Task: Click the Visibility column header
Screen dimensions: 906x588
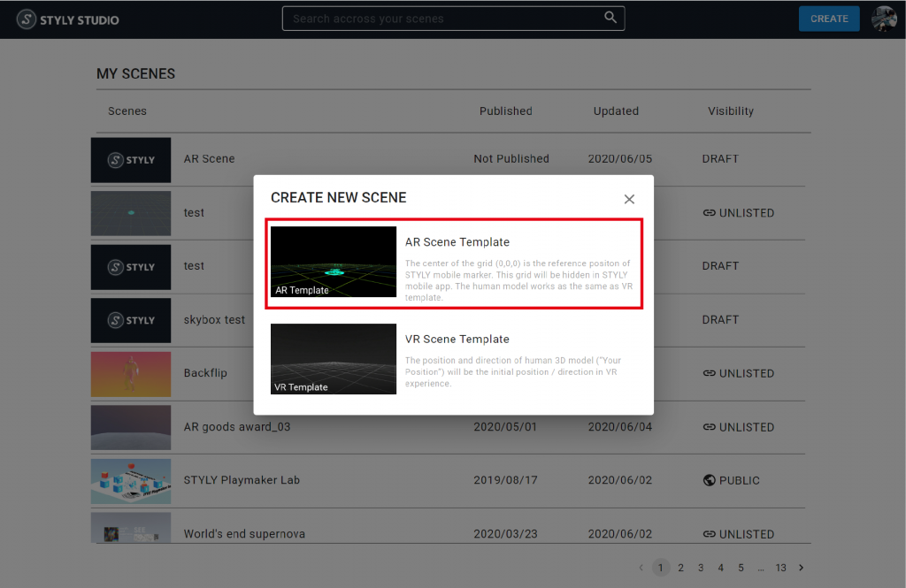Action: 731,111
